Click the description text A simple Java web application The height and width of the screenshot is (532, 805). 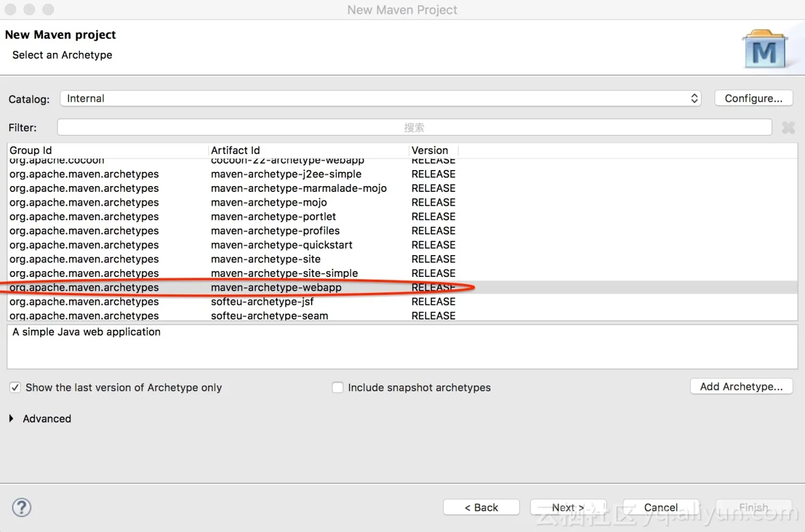pyautogui.click(x=87, y=332)
